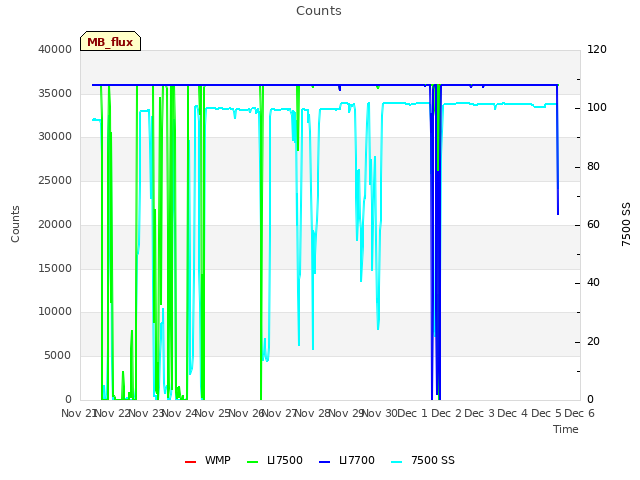Toggle the 7500 SS legend entry
The width and height of the screenshot is (640, 480).
point(422,460)
